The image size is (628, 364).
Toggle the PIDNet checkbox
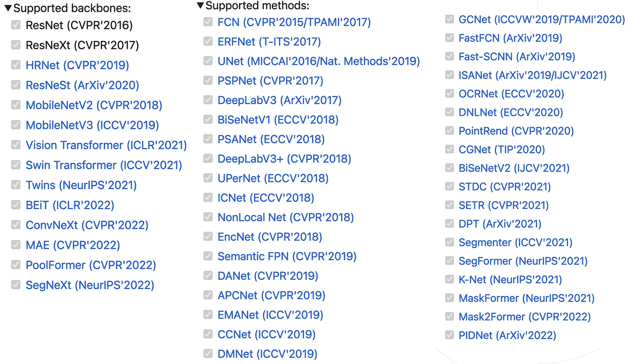tap(450, 335)
